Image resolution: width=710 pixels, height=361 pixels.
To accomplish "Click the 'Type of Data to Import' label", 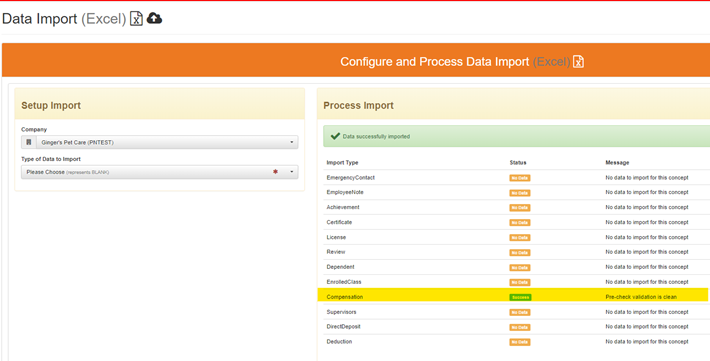I will tap(51, 159).
